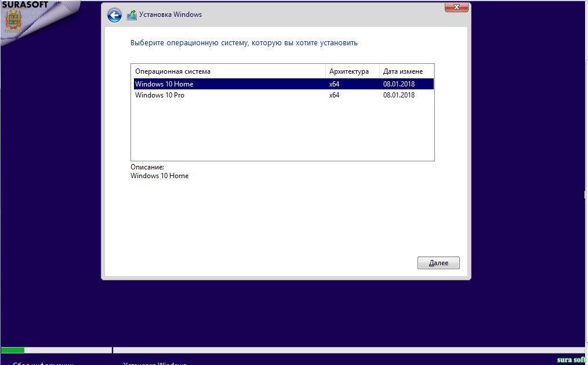Click the Windows setup icon in title bar

pyautogui.click(x=132, y=15)
